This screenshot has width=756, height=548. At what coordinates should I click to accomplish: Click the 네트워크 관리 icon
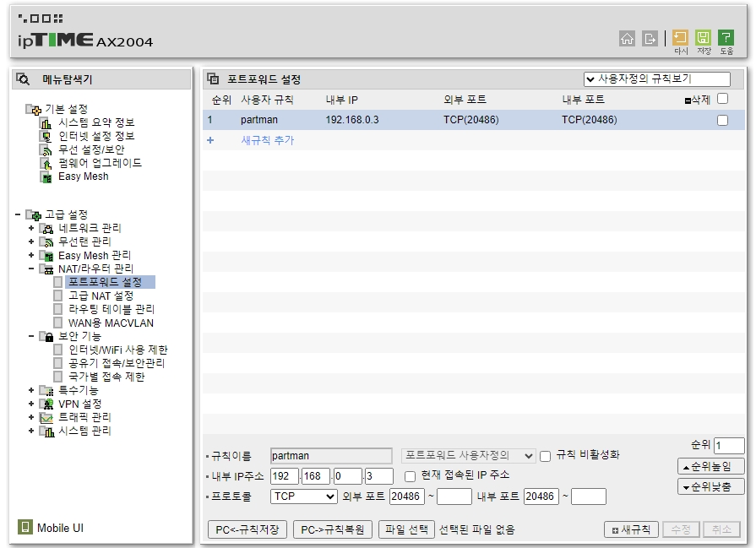click(x=46, y=229)
